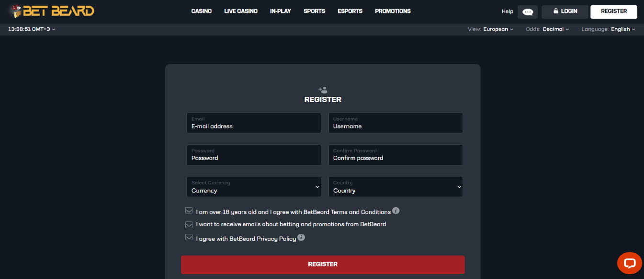The height and width of the screenshot is (279, 644).
Task: Toggle the over 18 years old checkbox
Action: pyautogui.click(x=189, y=211)
